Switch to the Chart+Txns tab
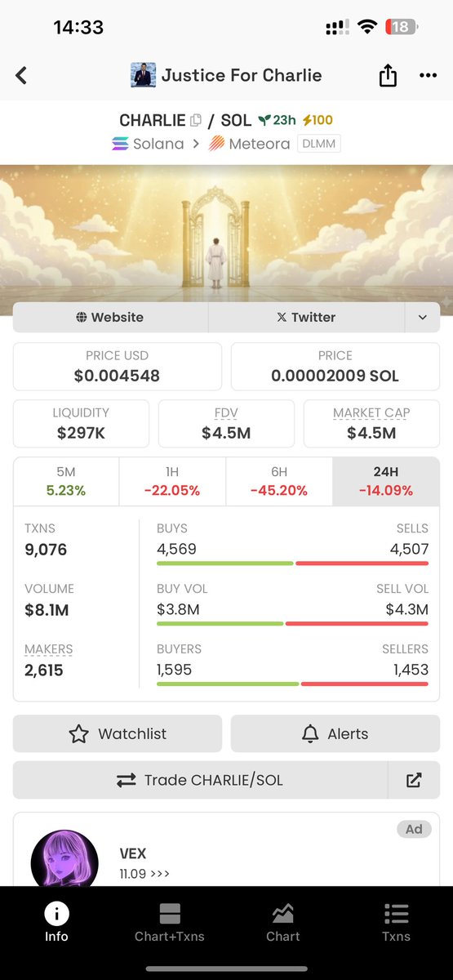453x980 pixels. pyautogui.click(x=170, y=922)
